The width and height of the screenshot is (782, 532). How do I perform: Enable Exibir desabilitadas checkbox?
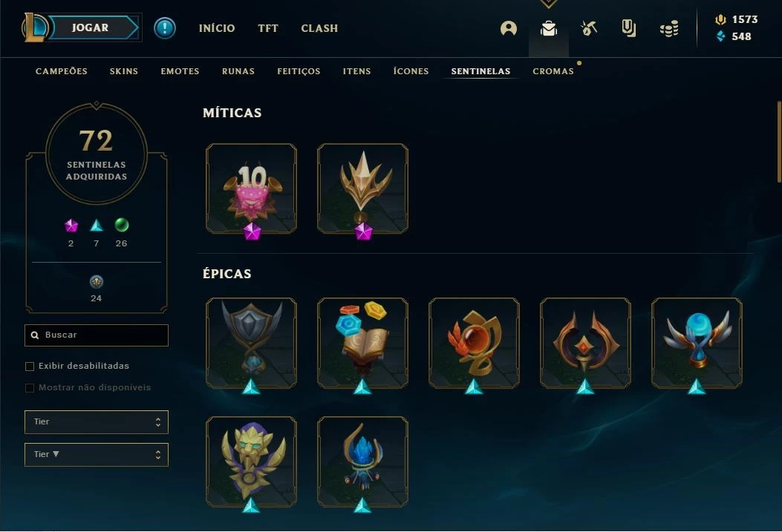30,366
